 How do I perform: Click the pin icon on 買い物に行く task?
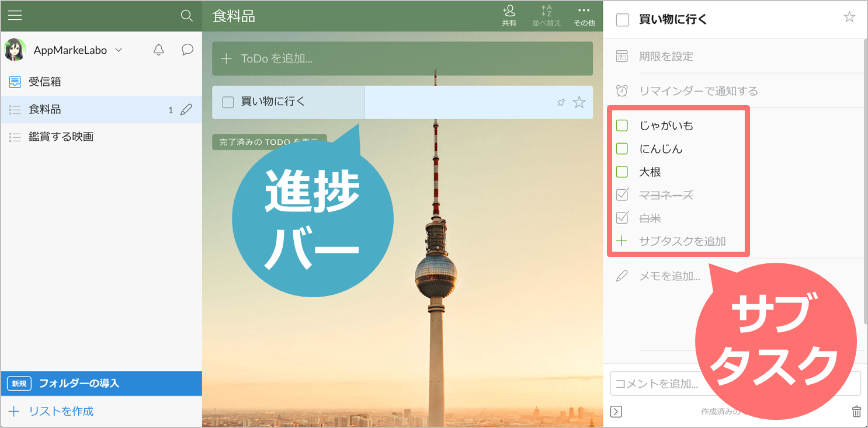pos(561,103)
